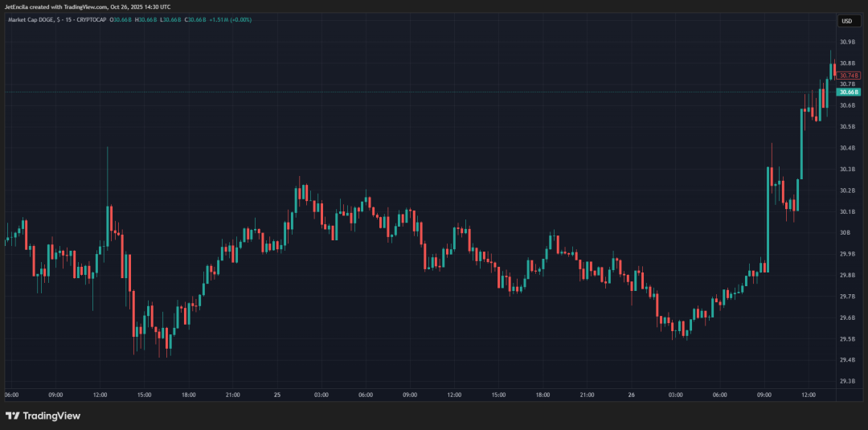This screenshot has width=868, height=430.
Task: Click the TradingView wordmark text
Action: click(51, 416)
